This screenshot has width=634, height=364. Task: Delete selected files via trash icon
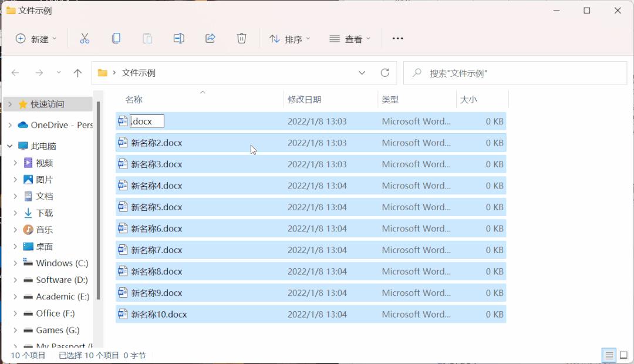[241, 38]
